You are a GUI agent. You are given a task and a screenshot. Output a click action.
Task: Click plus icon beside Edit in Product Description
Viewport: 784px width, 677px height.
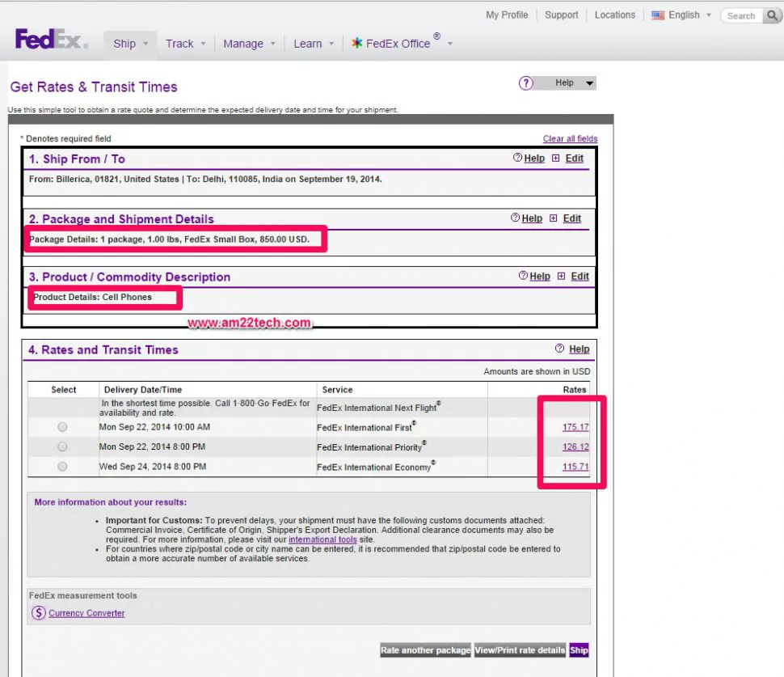click(x=561, y=276)
